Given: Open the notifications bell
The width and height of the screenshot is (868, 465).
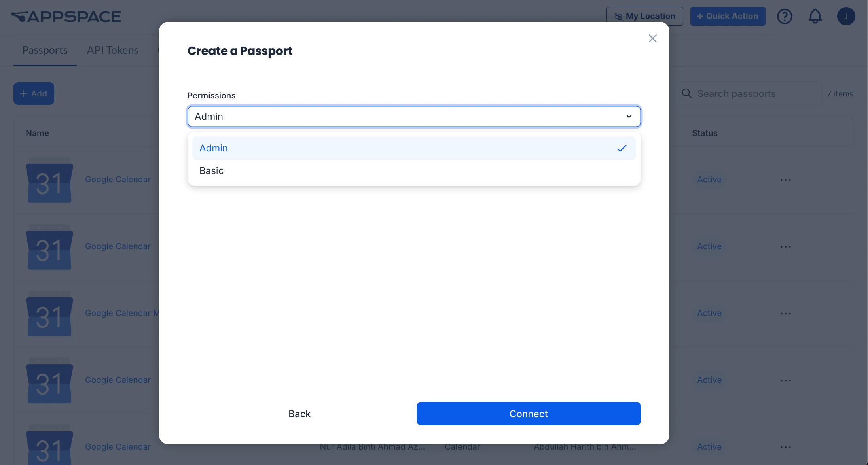Looking at the screenshot, I should pos(815,16).
